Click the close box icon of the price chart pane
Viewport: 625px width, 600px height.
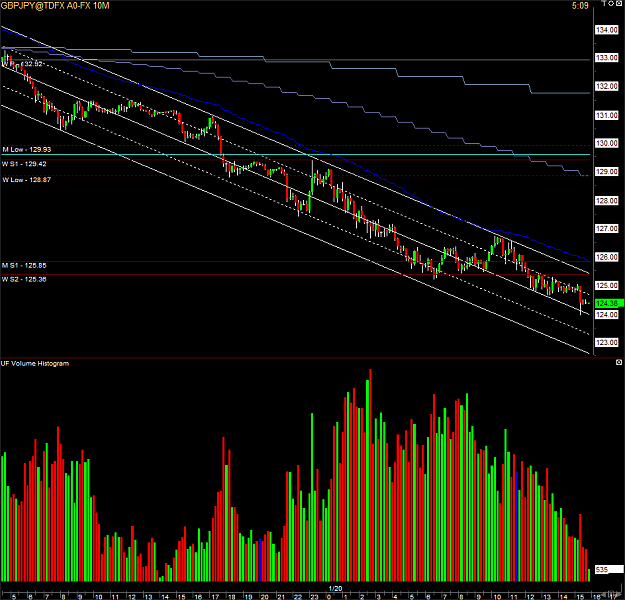coord(619,3)
